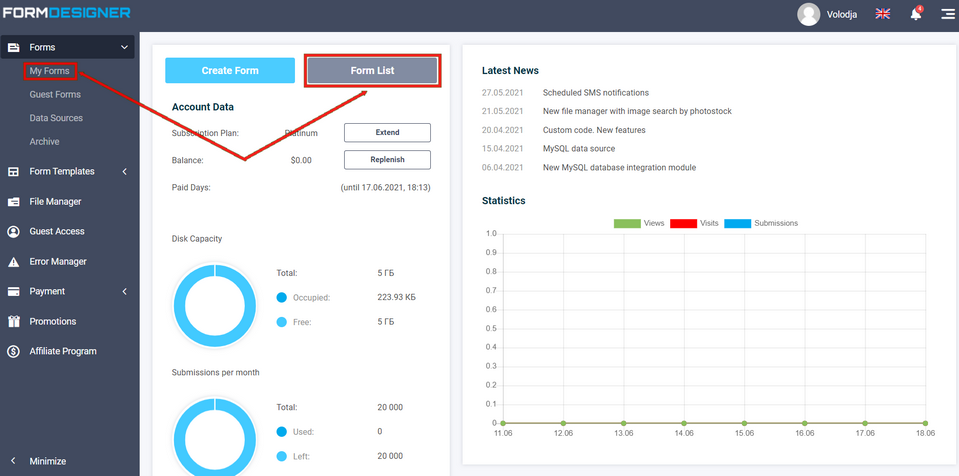The height and width of the screenshot is (476, 959).
Task: Click the Promotions gift icon
Action: (x=14, y=322)
